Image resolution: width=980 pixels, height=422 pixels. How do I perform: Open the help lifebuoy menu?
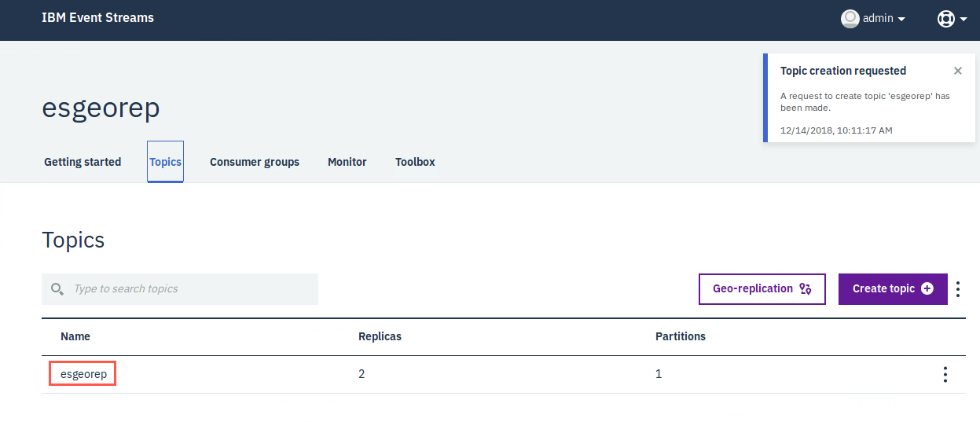coord(945,18)
